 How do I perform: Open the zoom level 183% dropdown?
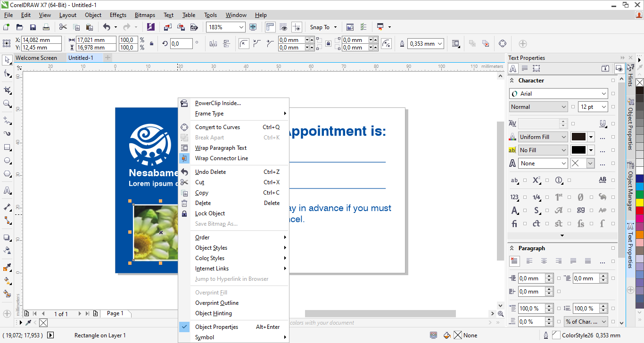pyautogui.click(x=241, y=27)
